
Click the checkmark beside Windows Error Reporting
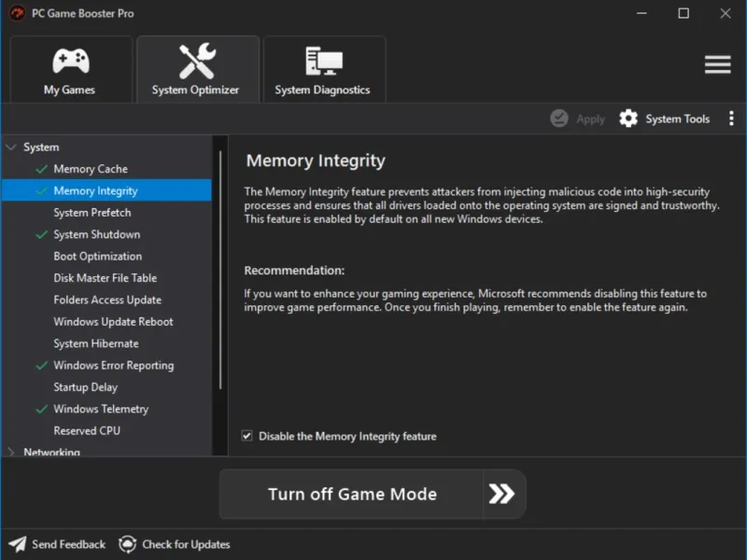42,366
